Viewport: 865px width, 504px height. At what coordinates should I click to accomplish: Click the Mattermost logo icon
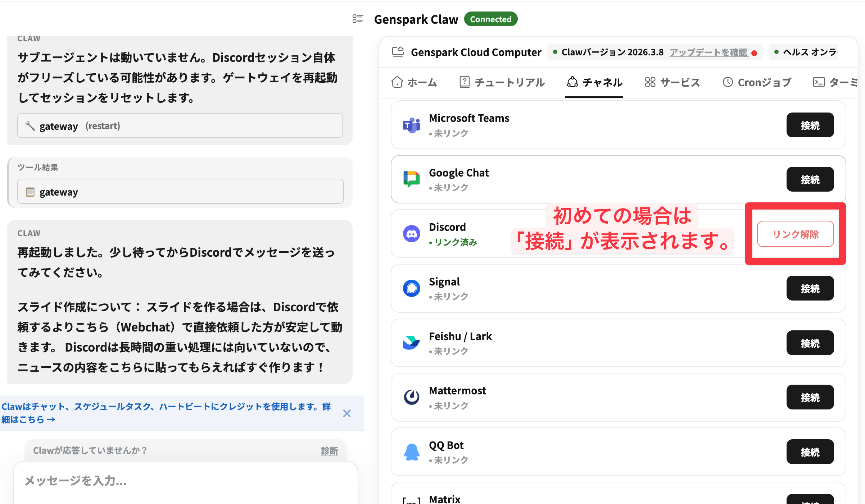pyautogui.click(x=411, y=397)
